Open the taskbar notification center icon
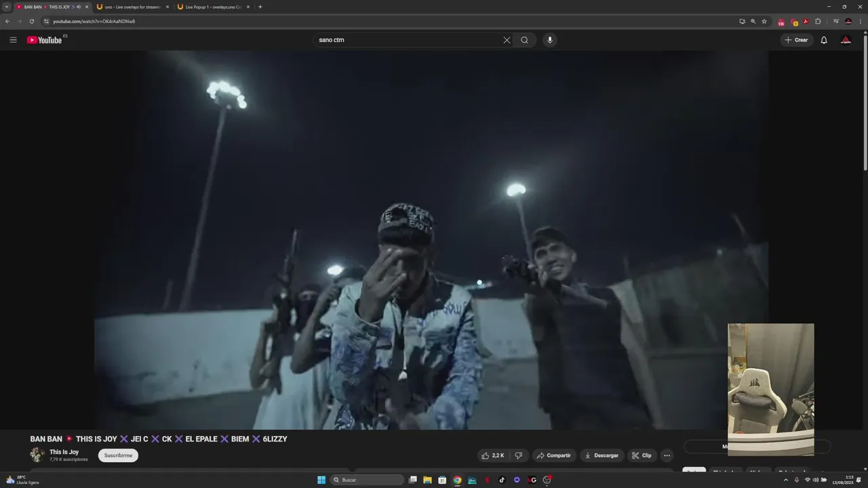Viewport: 868px width, 488px height. click(859, 480)
